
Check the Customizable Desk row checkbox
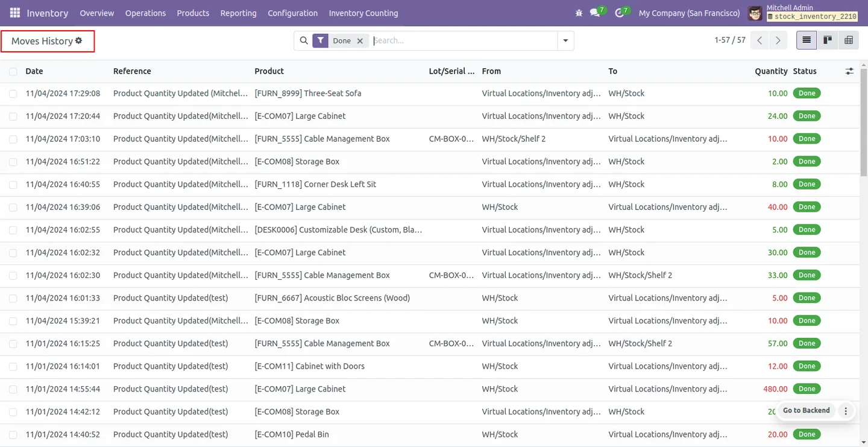click(x=13, y=230)
